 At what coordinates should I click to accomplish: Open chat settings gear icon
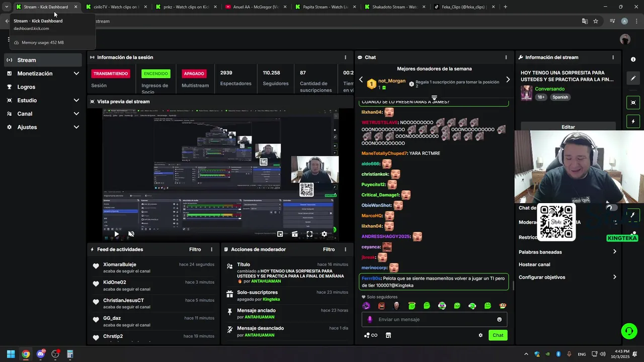click(x=480, y=335)
